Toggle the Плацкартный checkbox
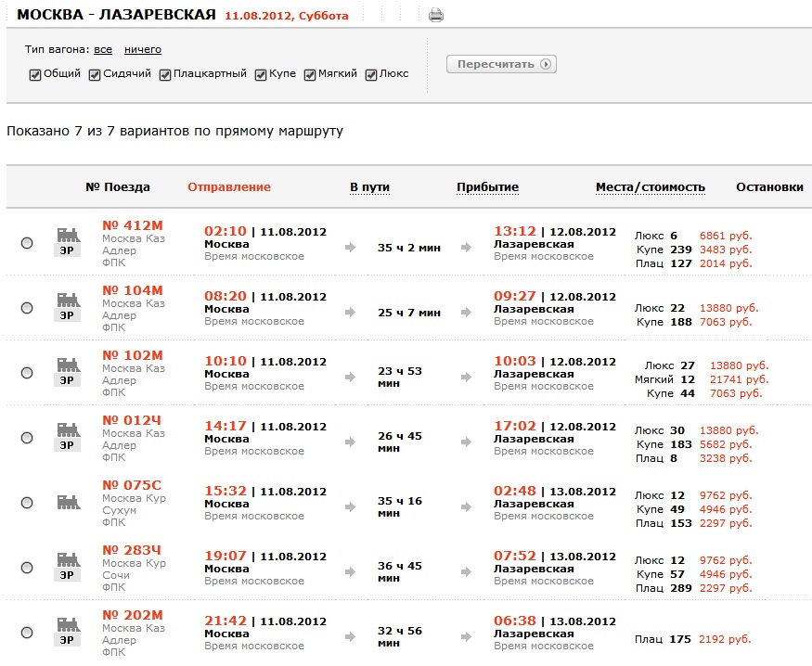This screenshot has height=666, width=812. tap(165, 74)
